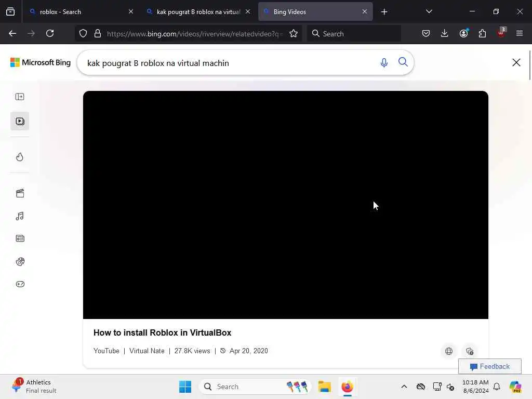Open the network status tray icon

coord(437,387)
